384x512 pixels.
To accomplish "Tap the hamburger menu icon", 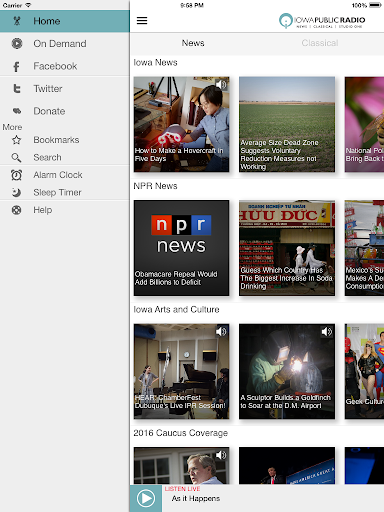I will pyautogui.click(x=142, y=21).
